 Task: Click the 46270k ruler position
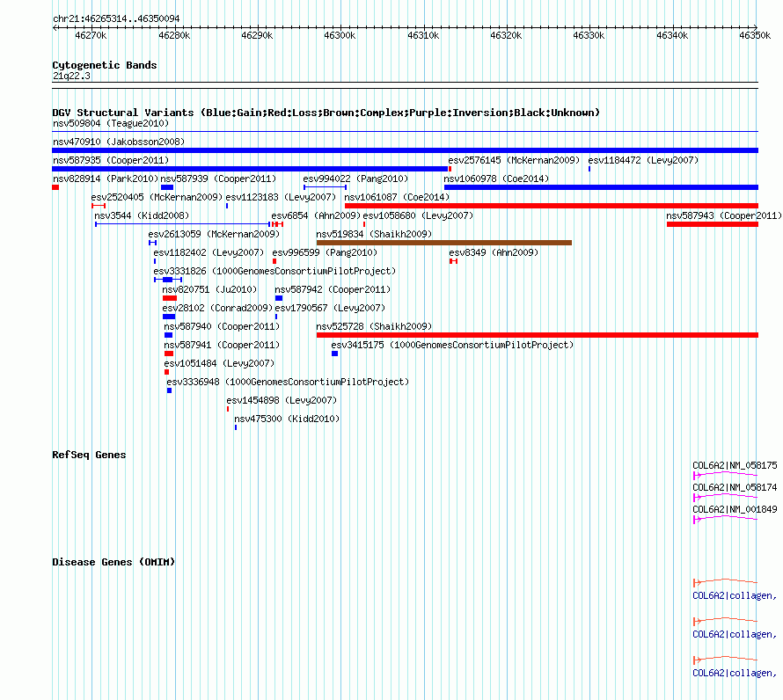pos(91,35)
